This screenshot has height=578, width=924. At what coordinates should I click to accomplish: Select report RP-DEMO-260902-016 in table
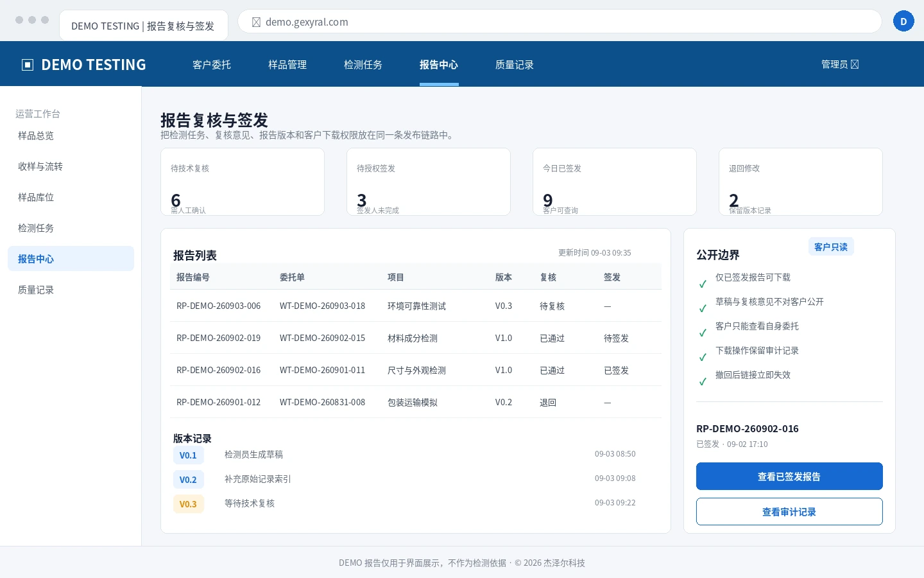(x=219, y=370)
